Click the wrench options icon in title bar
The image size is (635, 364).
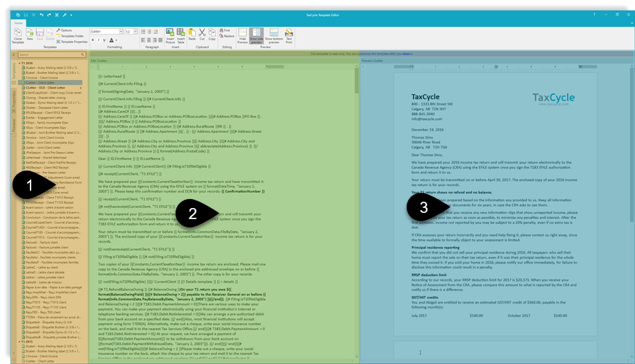click(65, 15)
